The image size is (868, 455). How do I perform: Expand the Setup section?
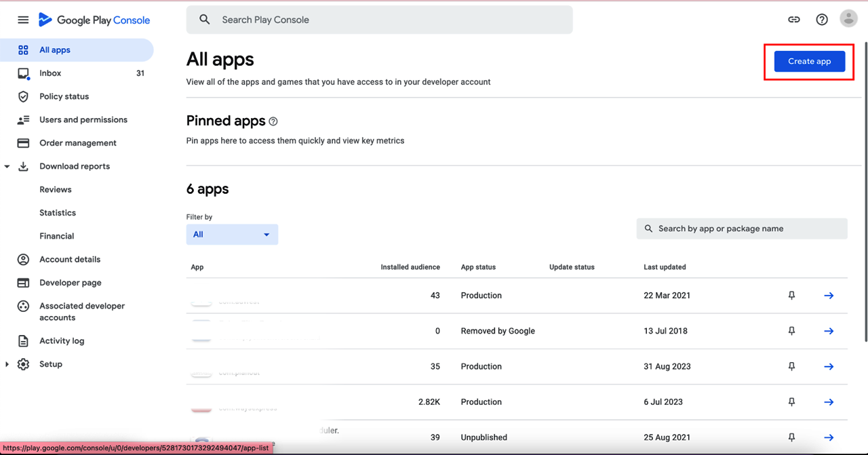tap(7, 365)
